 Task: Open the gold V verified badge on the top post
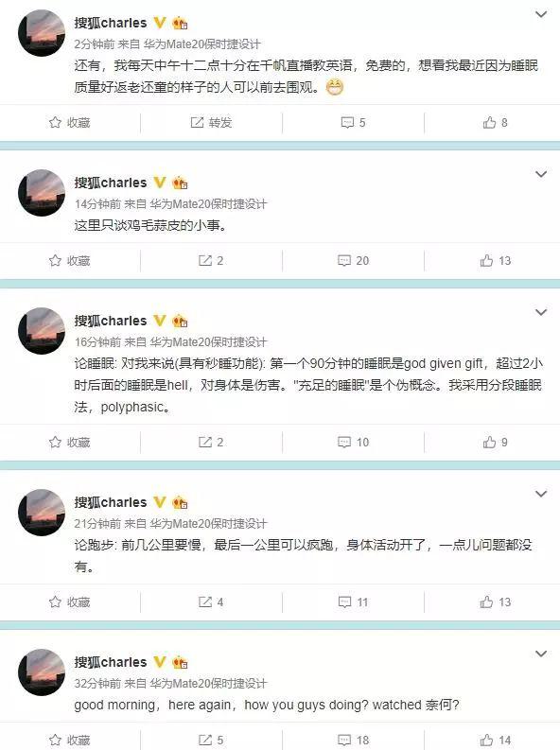point(160,23)
